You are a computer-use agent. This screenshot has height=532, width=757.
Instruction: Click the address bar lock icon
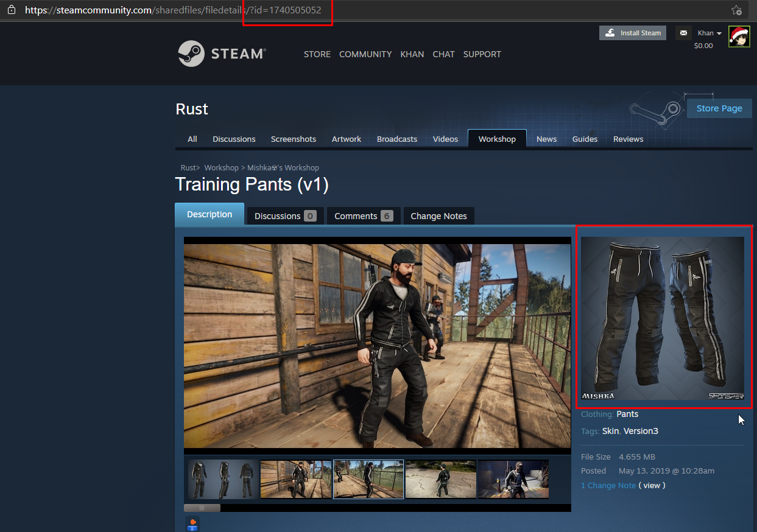(12, 10)
